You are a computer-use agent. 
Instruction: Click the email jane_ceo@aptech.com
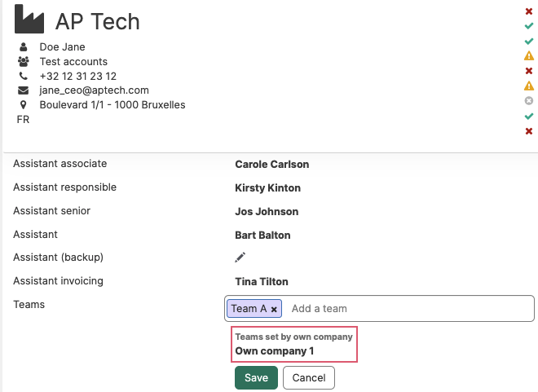coord(94,90)
